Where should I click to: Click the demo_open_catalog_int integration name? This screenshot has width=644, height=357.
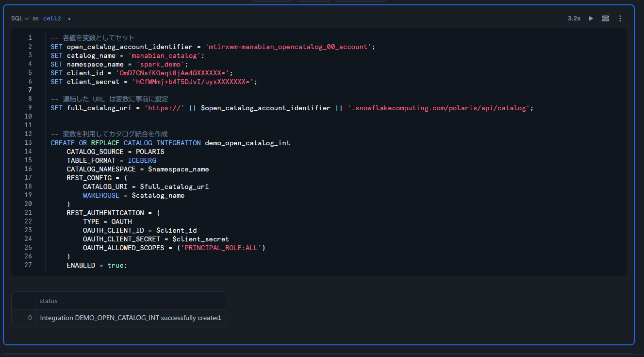click(x=248, y=143)
